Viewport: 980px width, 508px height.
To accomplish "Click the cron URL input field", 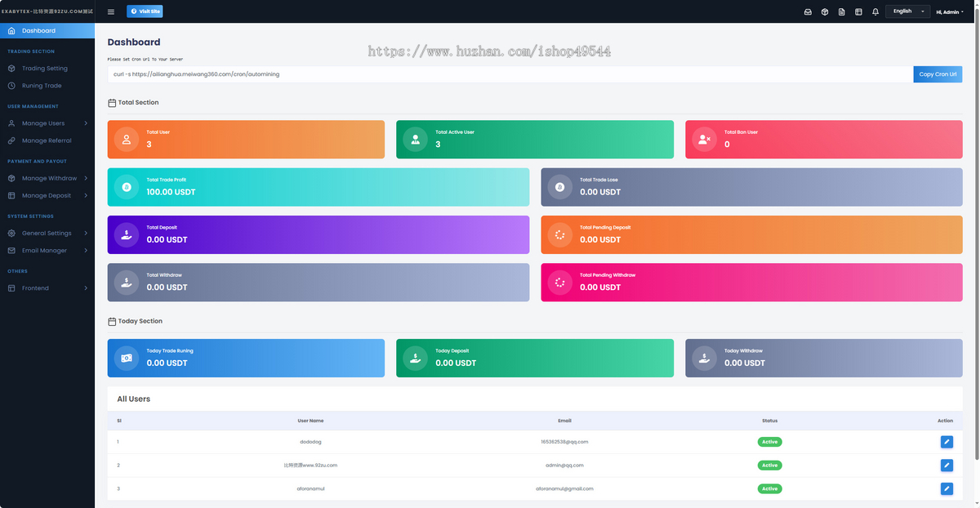I will click(510, 74).
